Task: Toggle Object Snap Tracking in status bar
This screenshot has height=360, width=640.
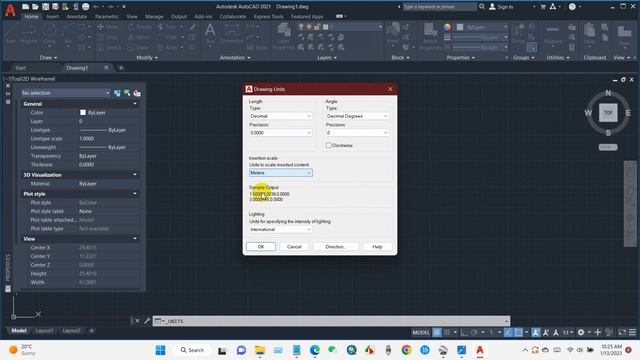Action: pyautogui.click(x=508, y=332)
